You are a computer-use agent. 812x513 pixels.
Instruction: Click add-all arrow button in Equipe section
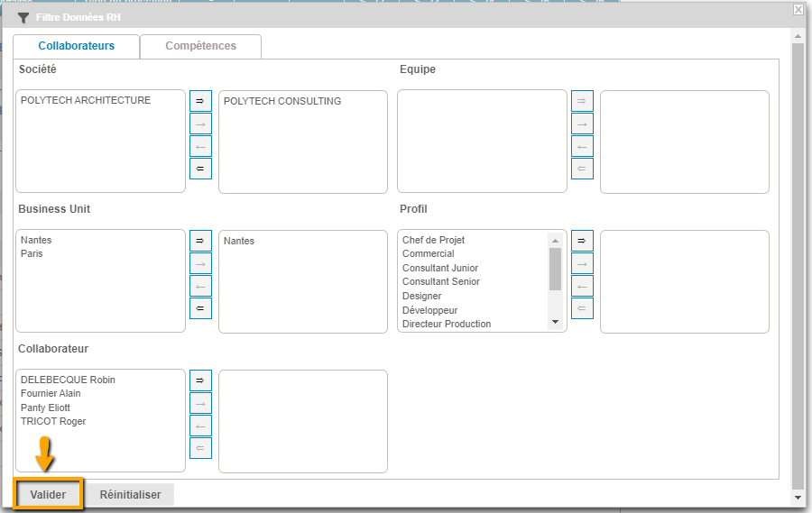582,101
